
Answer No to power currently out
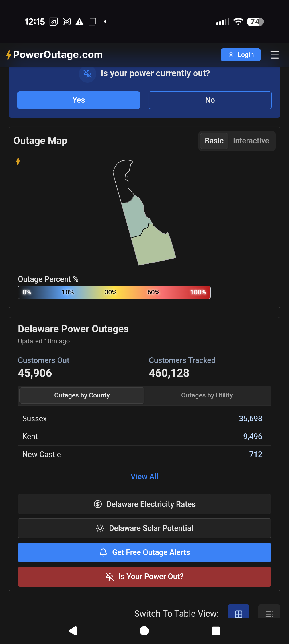pos(210,100)
